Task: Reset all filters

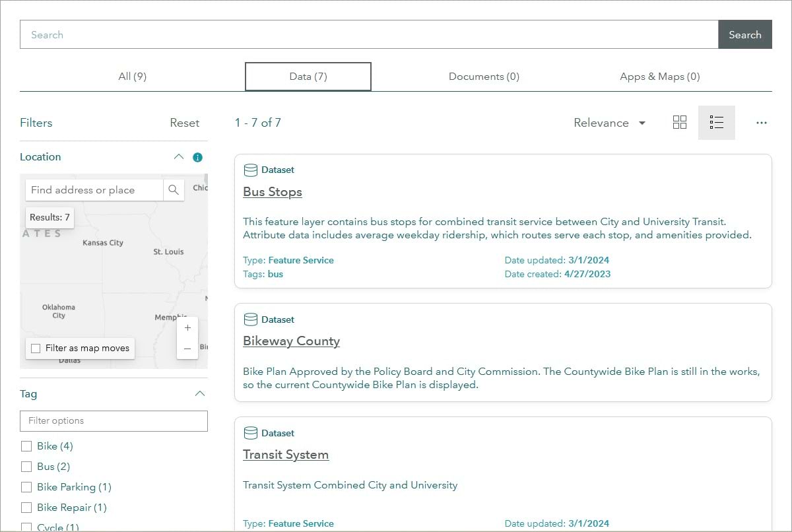Action: [184, 123]
